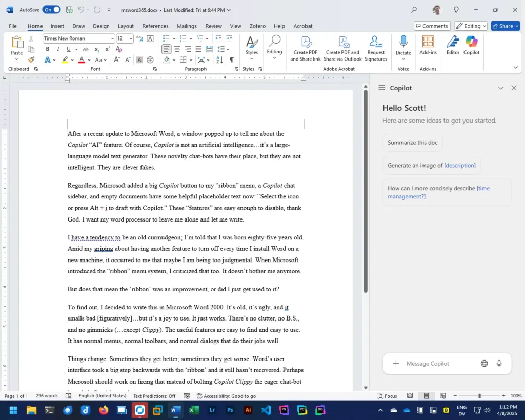The height and width of the screenshot is (420, 525).
Task: Click the "Summarize this doc" suggestion
Action: coord(412,143)
